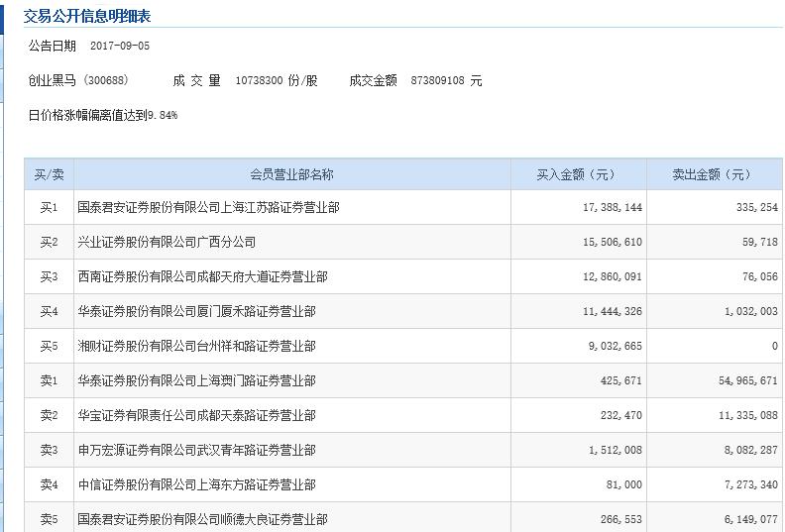Click the 交易公开信息明细表 title
The height and width of the screenshot is (532, 785).
[87, 16]
